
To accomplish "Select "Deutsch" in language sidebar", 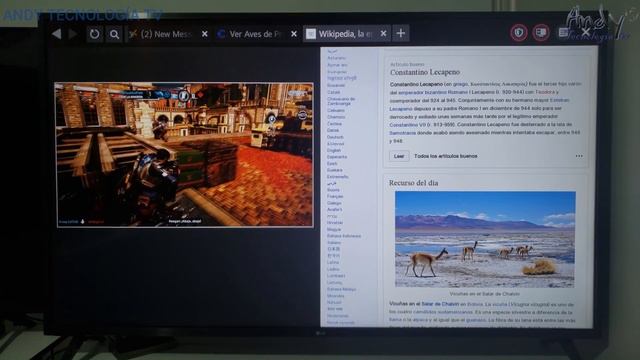I will coord(335,137).
